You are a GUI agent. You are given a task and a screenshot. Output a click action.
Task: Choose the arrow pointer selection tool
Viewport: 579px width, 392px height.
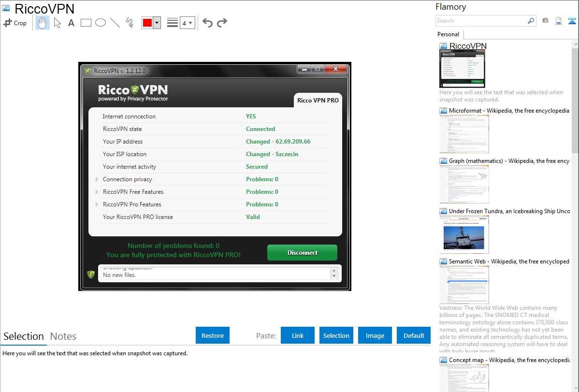click(x=57, y=23)
